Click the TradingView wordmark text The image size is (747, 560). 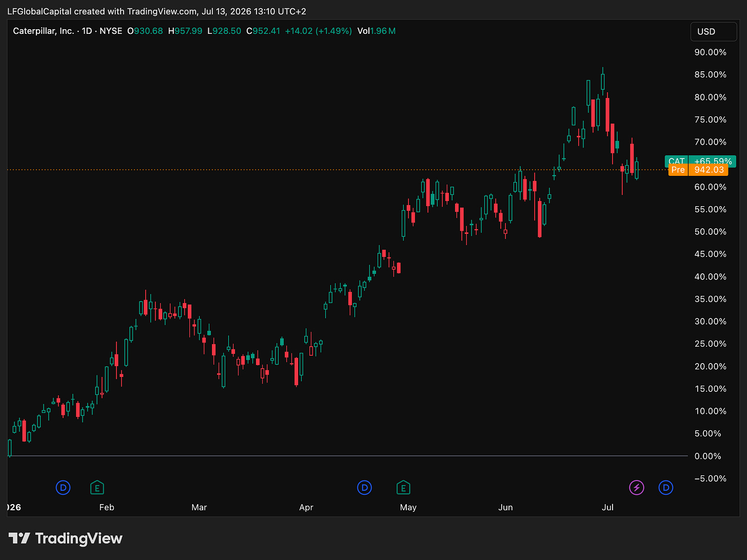click(78, 538)
